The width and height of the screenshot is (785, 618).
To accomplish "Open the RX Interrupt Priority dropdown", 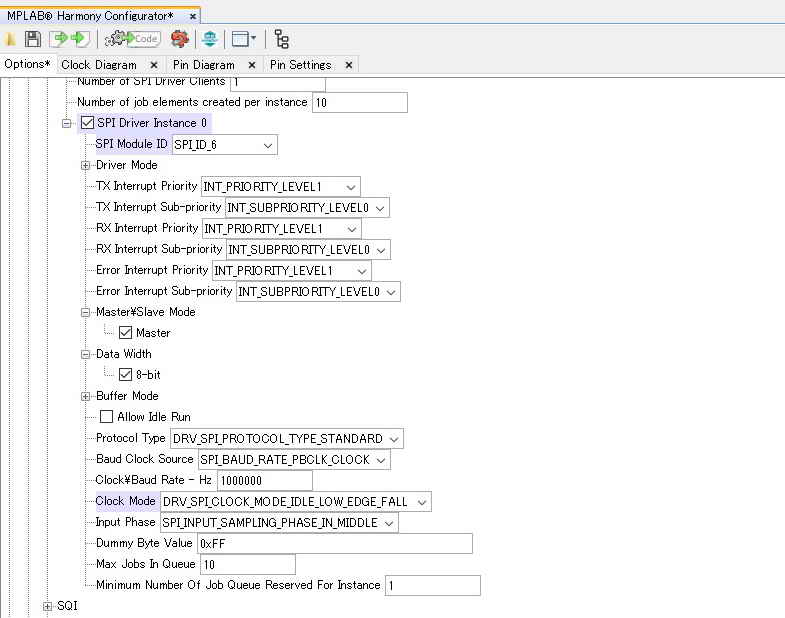I will [281, 229].
